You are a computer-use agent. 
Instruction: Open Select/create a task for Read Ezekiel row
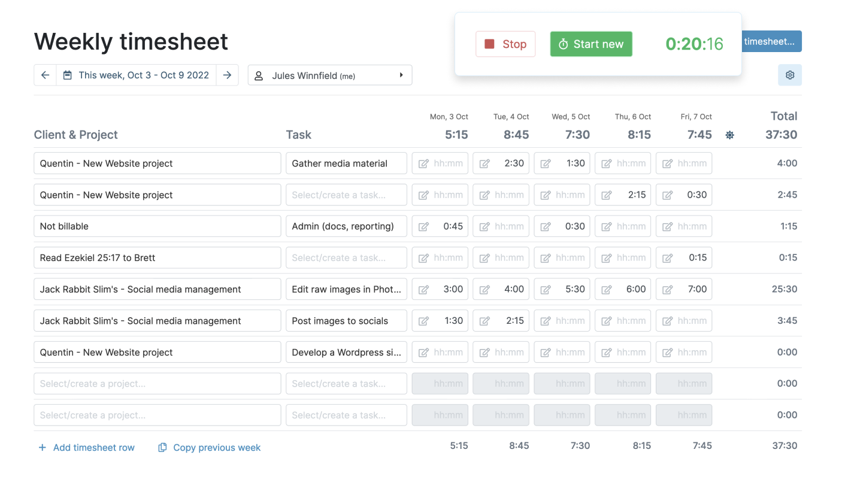(x=346, y=257)
